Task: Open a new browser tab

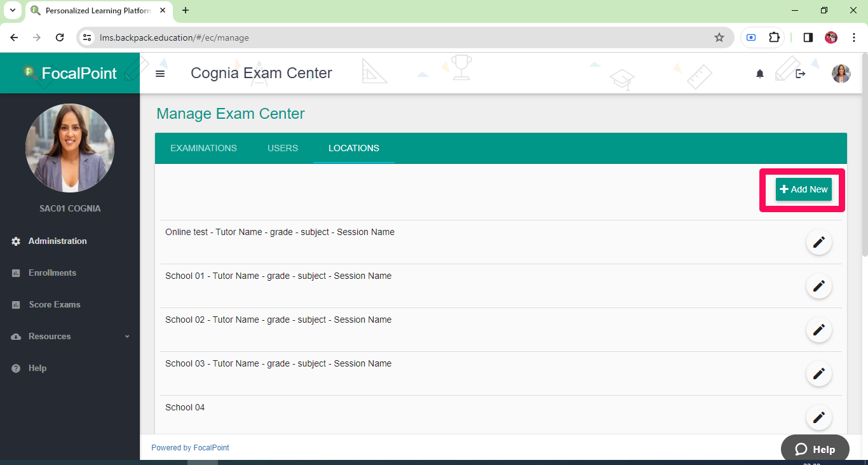Action: pyautogui.click(x=186, y=11)
